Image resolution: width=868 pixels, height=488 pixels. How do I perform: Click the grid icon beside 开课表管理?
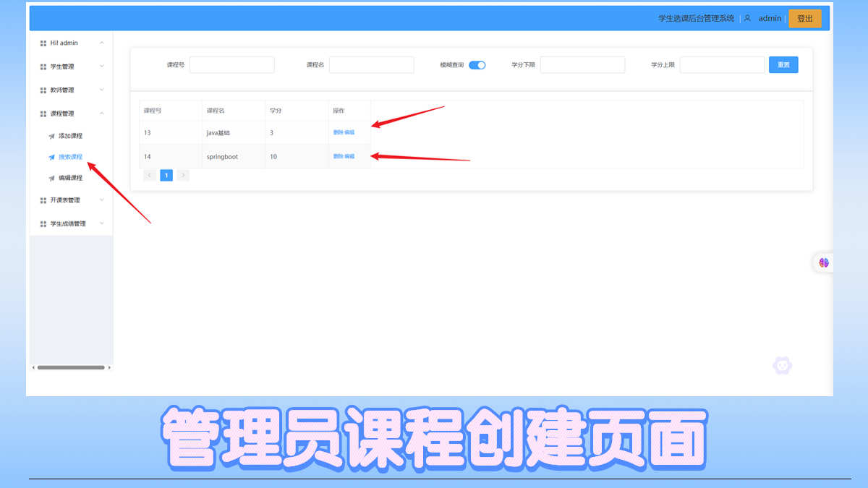point(43,200)
